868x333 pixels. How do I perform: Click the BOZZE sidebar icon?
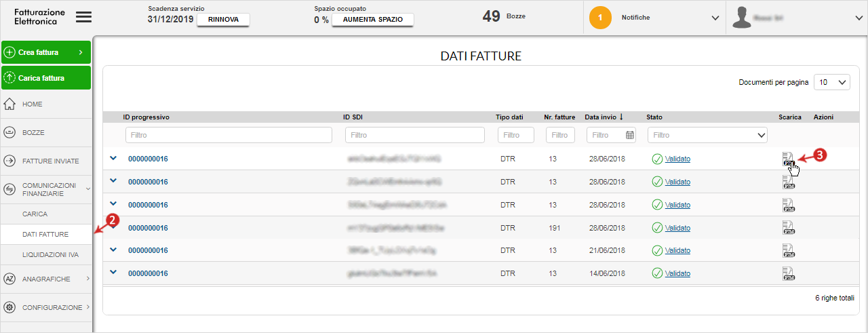point(9,133)
